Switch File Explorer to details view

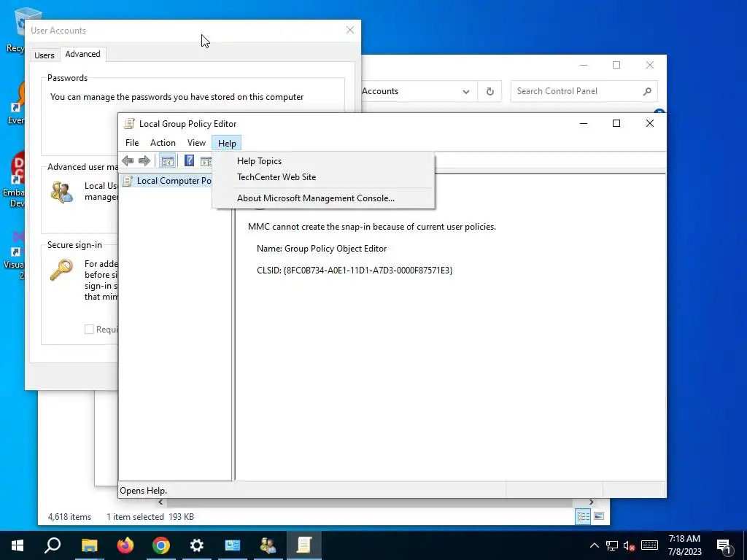tap(583, 516)
